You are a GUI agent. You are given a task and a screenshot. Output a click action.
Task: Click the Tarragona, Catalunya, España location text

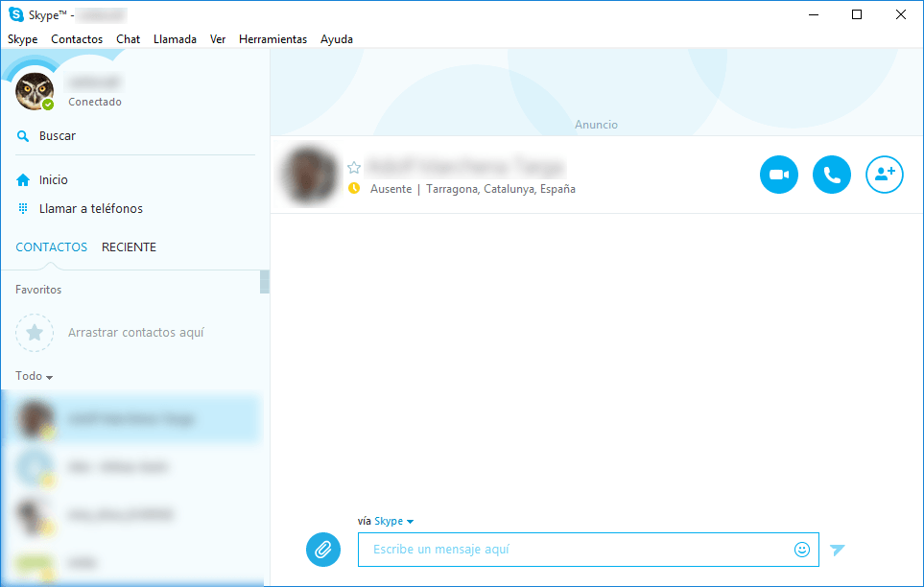[500, 189]
